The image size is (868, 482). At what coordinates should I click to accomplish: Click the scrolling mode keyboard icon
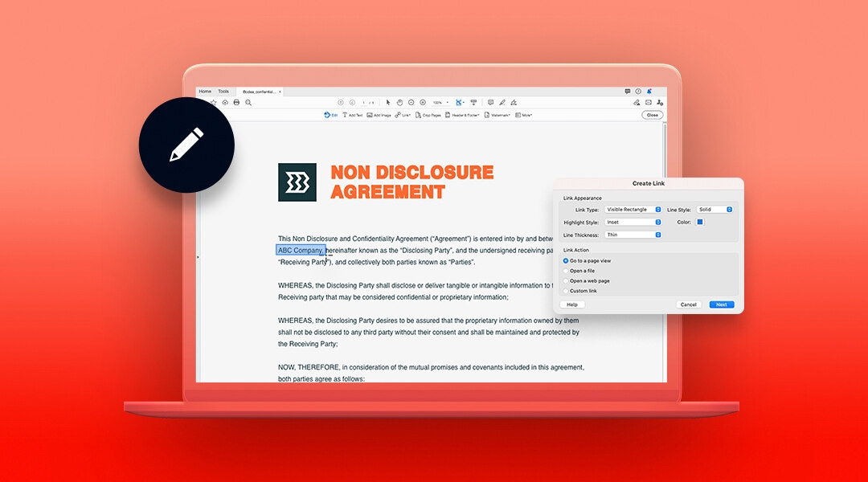[x=473, y=102]
